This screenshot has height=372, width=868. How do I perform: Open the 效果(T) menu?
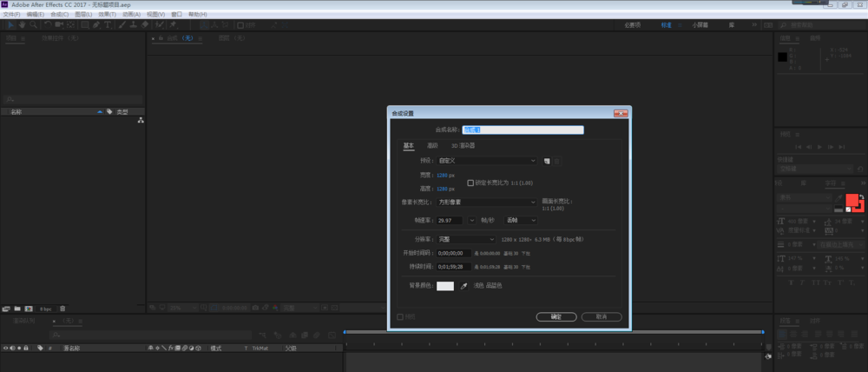106,15
